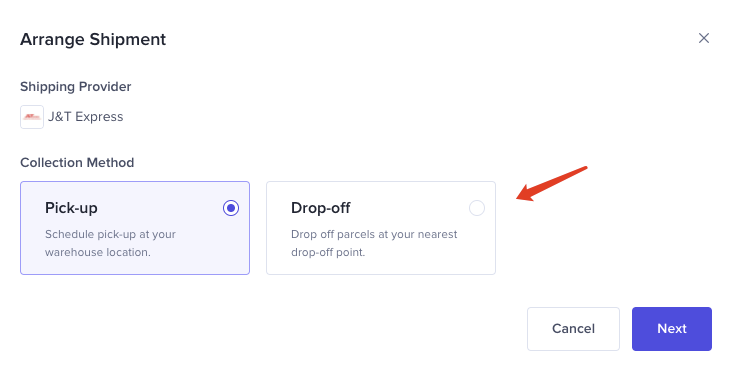The height and width of the screenshot is (369, 733).
Task: Click the Collection Method label
Action: (77, 162)
